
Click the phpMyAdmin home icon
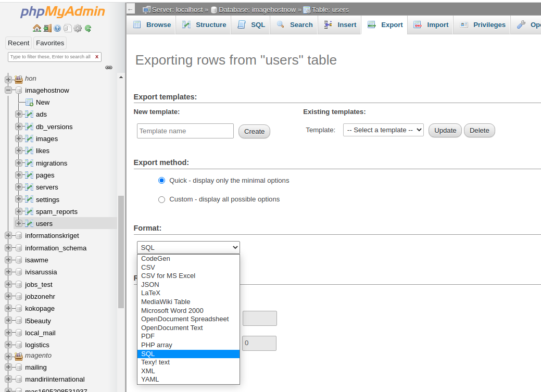(x=37, y=28)
